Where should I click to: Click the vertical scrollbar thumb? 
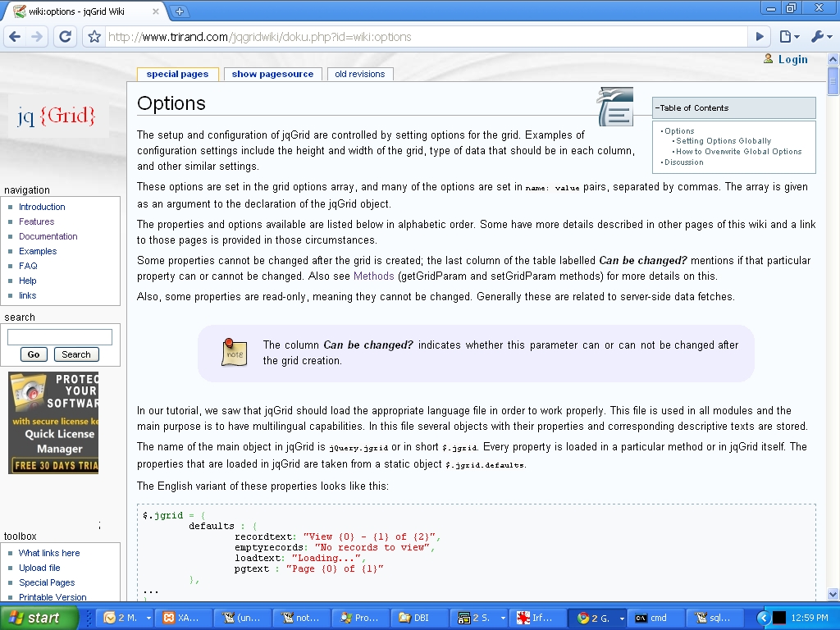point(833,81)
